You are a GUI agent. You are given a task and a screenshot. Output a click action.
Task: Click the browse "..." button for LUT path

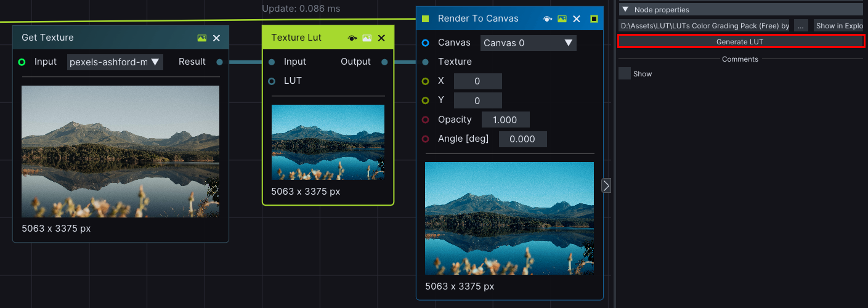pyautogui.click(x=800, y=26)
